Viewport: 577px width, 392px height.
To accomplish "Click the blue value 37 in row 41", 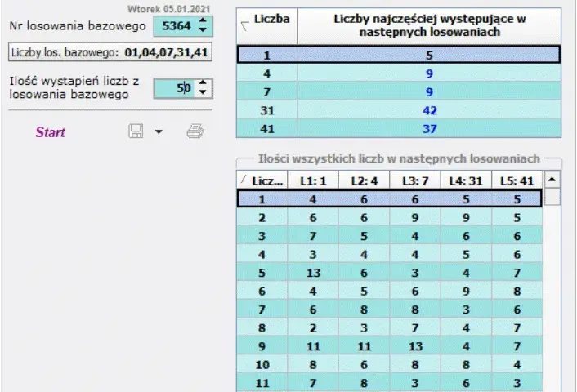I will click(429, 129).
